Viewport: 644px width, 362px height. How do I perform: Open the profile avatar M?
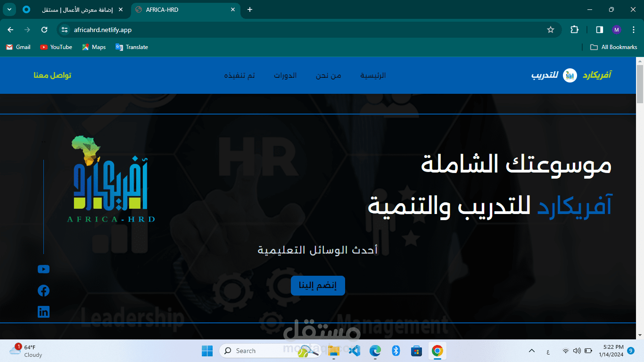[x=617, y=30]
